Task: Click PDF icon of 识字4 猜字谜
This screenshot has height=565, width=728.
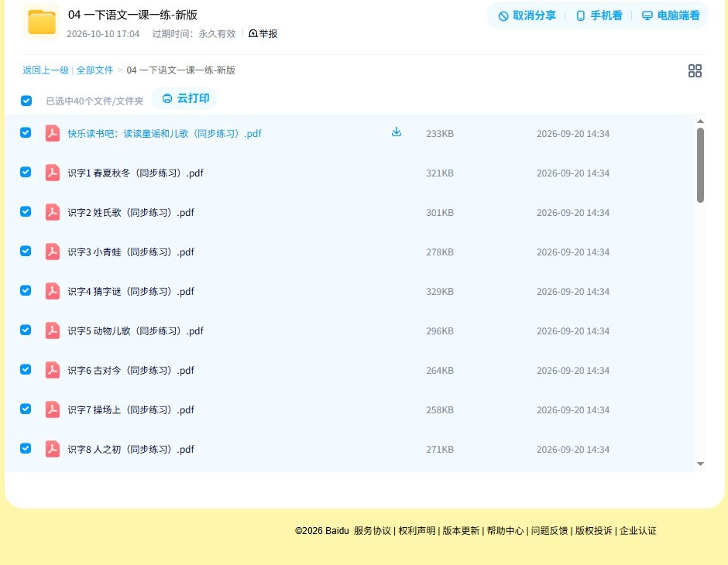Action: [x=53, y=291]
